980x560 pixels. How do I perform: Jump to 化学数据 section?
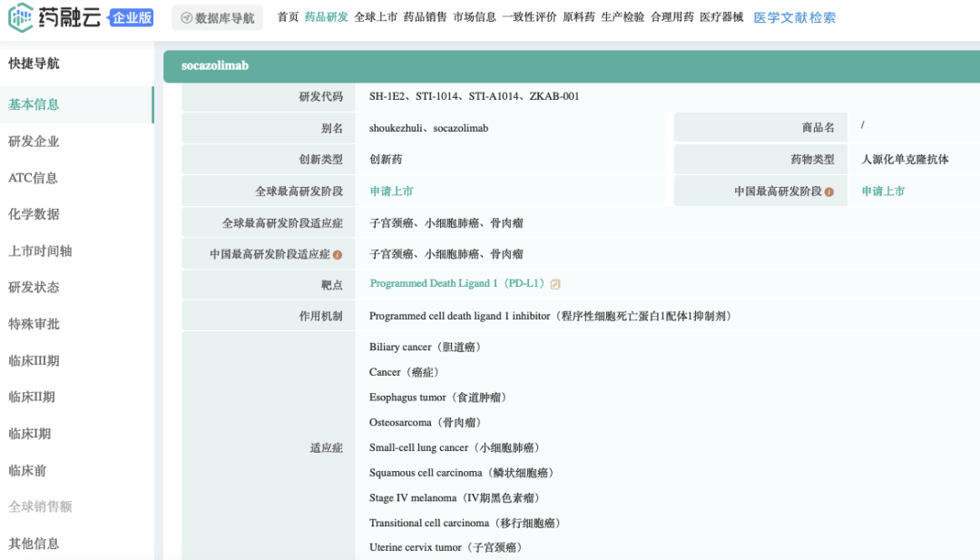click(34, 214)
